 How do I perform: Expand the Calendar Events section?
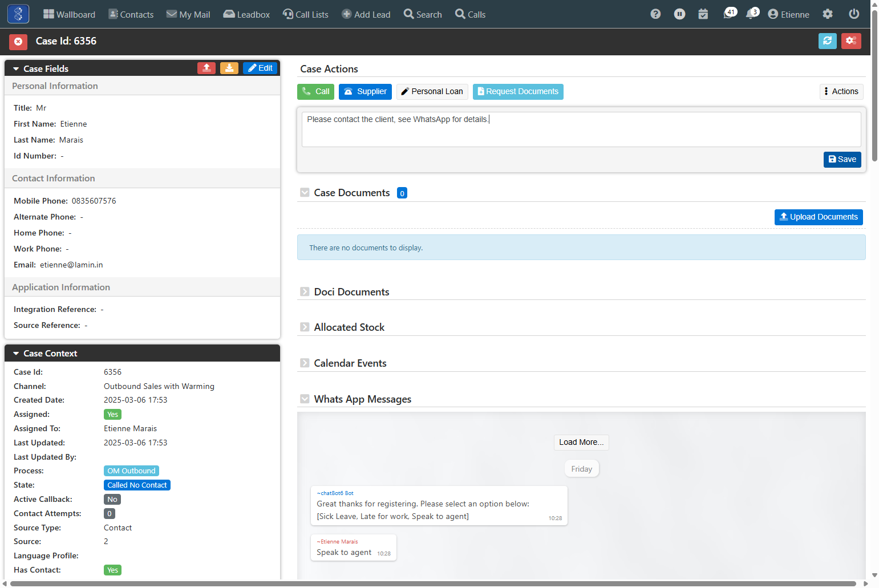[305, 363]
